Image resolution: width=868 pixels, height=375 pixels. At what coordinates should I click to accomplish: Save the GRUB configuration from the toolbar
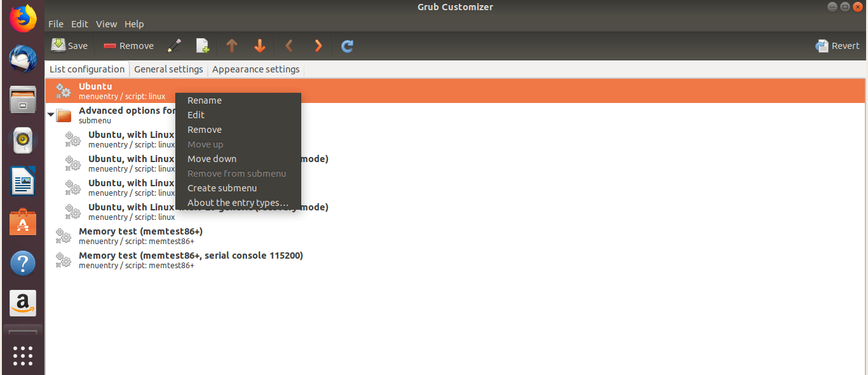click(x=69, y=46)
